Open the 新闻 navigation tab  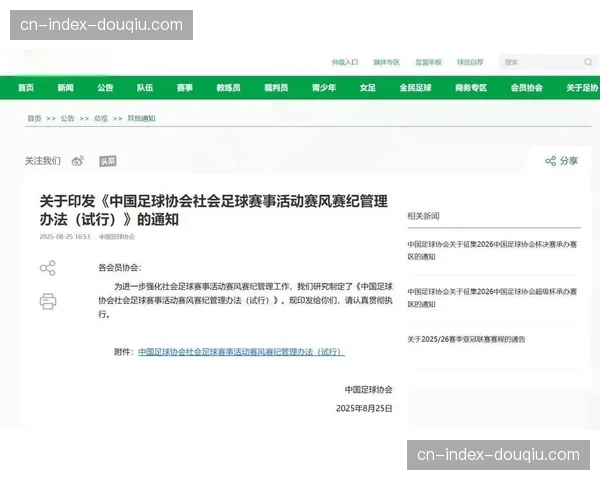pyautogui.click(x=65, y=88)
